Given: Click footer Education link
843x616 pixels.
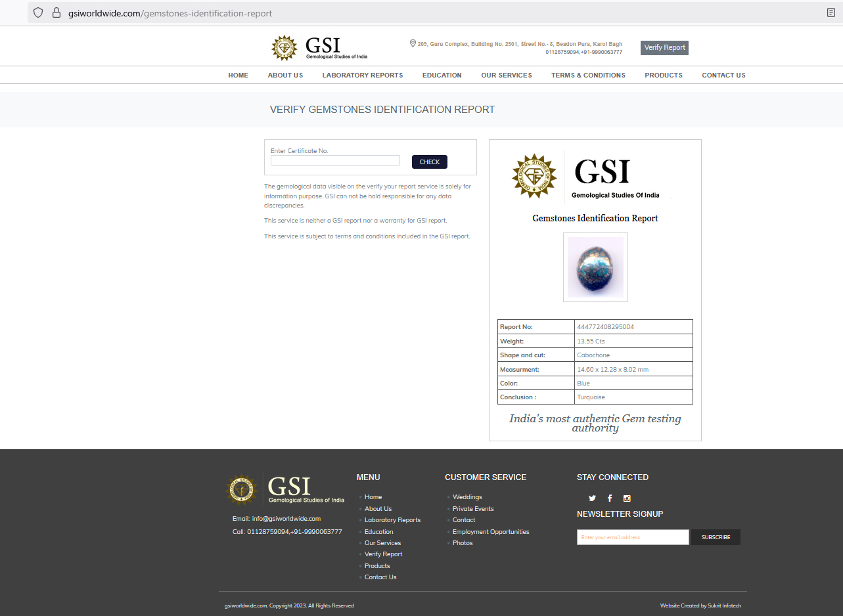Looking at the screenshot, I should (379, 532).
